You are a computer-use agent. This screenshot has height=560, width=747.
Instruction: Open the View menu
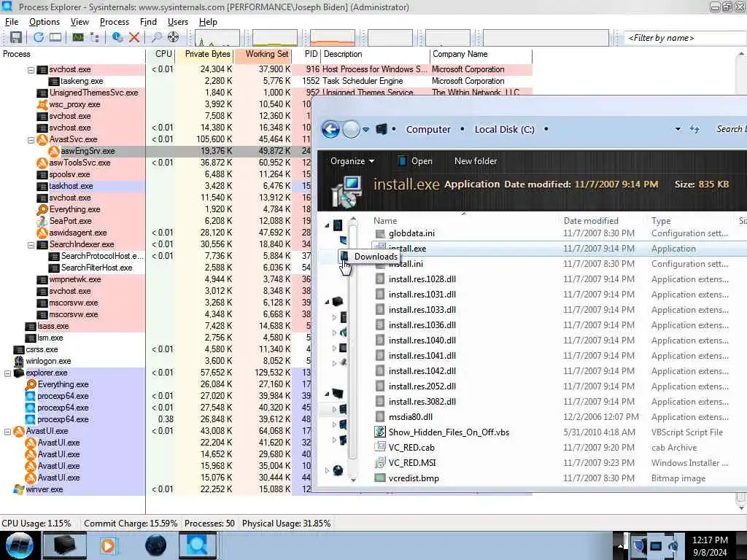click(80, 22)
